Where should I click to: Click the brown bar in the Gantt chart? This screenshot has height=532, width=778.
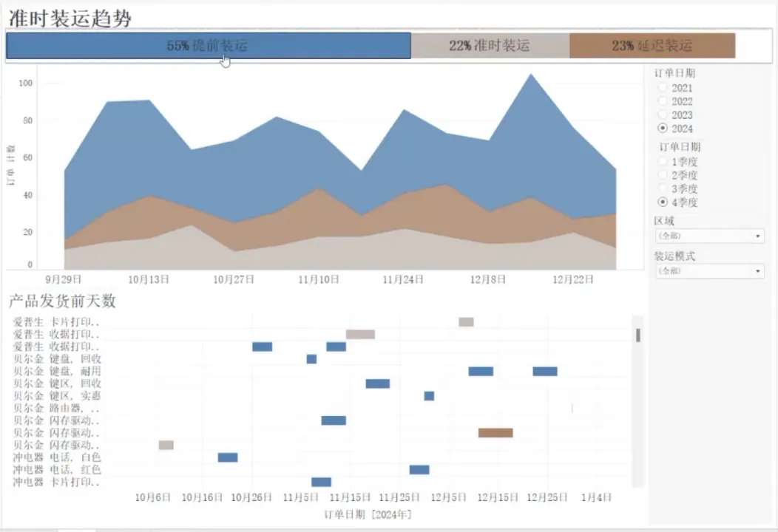(495, 433)
